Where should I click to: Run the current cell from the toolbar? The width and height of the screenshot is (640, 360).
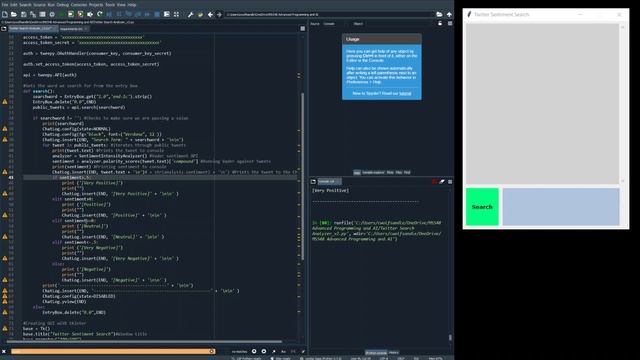point(71,14)
